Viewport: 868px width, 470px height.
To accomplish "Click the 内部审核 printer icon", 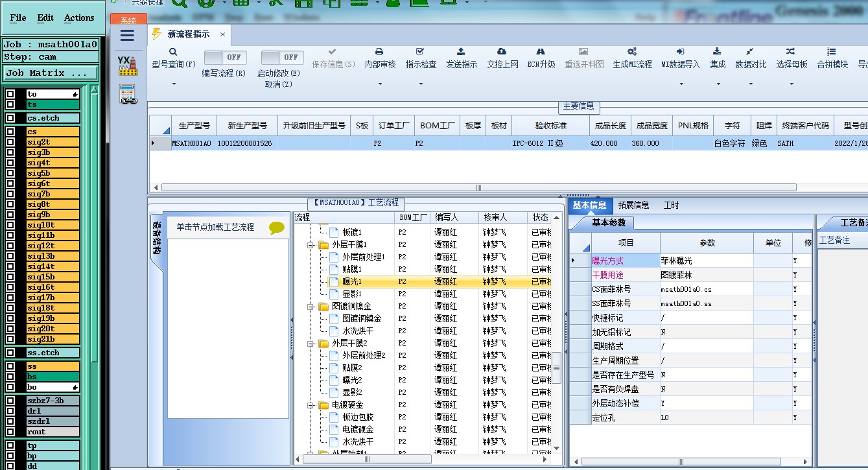I will click(x=380, y=52).
